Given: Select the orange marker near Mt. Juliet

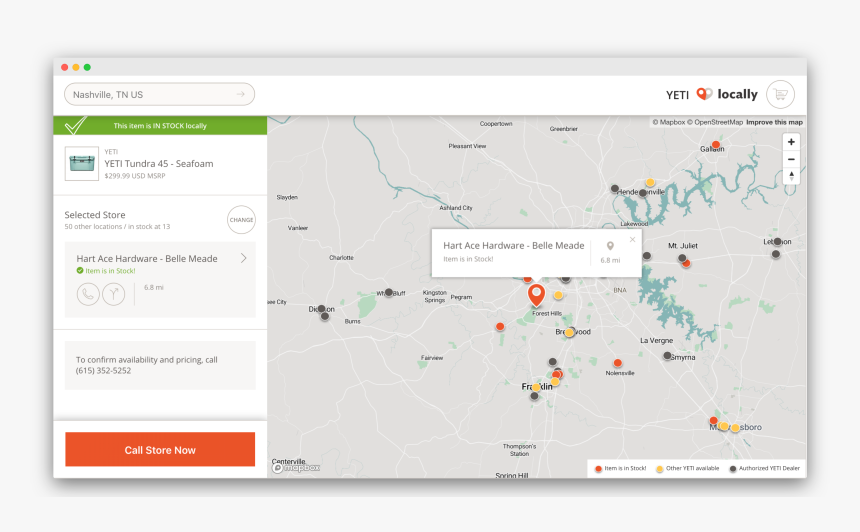Looking at the screenshot, I should 686,263.
